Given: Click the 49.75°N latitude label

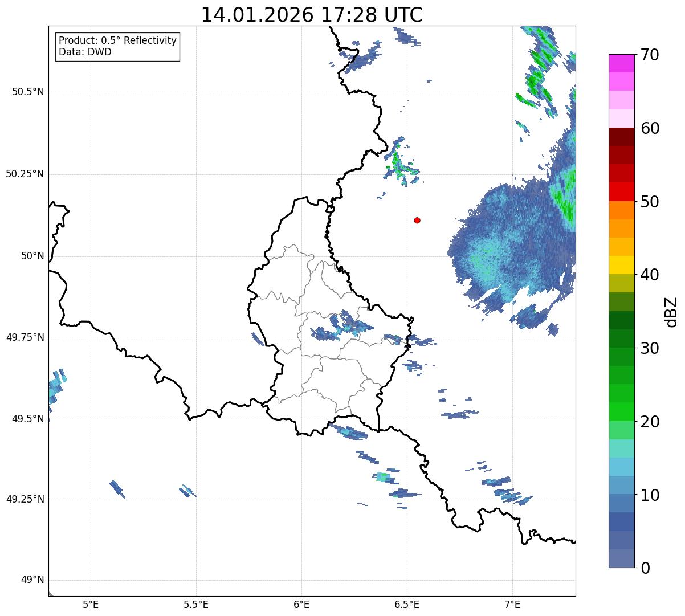Looking at the screenshot, I should (25, 337).
